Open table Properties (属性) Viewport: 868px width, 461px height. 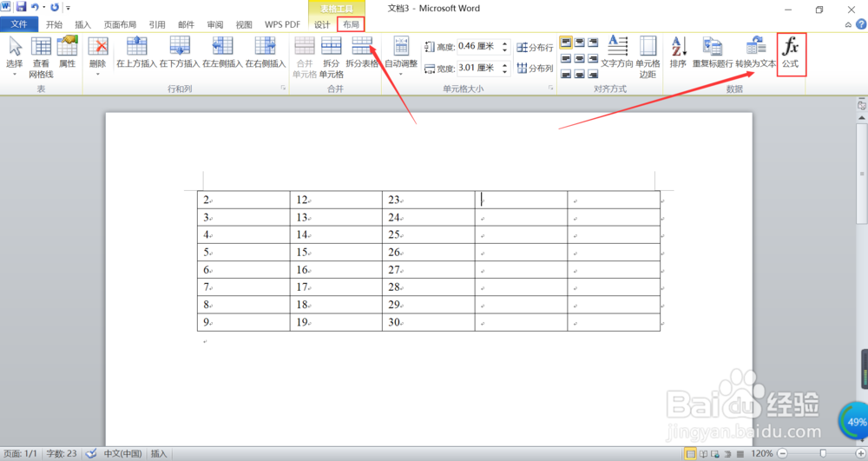tap(67, 52)
